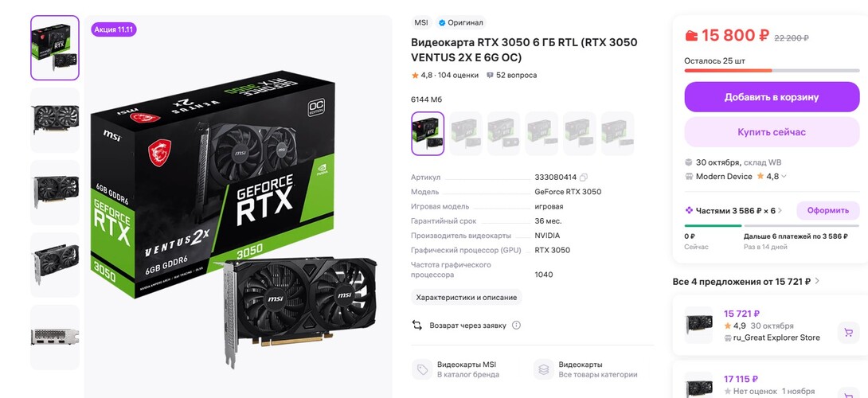Select the first purple-outlined variant thumbnail
The image size is (868, 398).
[x=428, y=134]
